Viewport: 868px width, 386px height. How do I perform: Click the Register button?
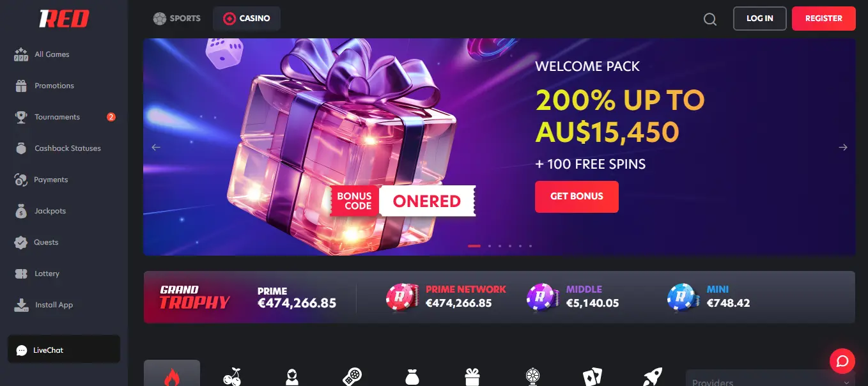click(823, 19)
